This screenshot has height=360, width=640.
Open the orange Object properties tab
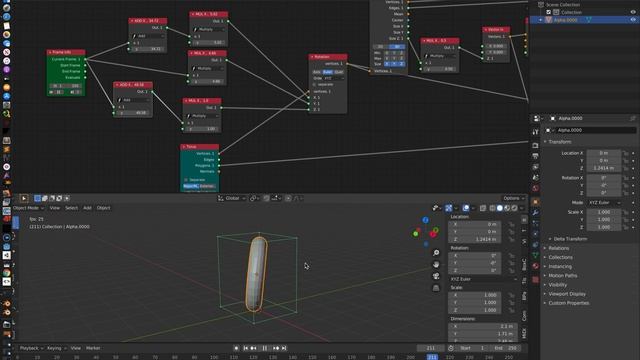click(x=535, y=202)
